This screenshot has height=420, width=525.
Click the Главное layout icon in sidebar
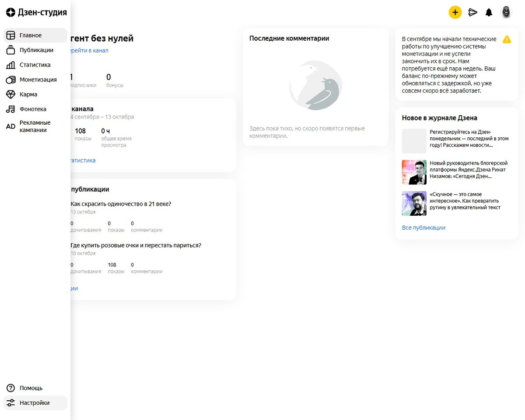coord(11,35)
